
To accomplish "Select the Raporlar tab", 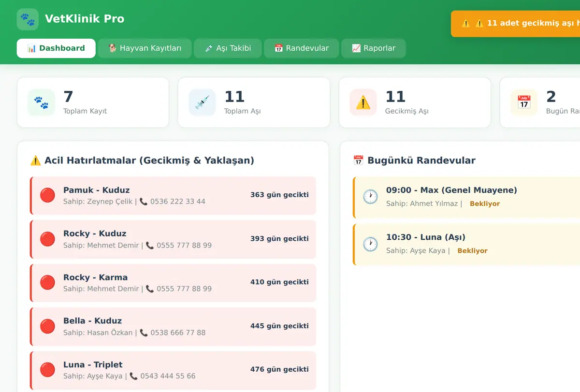I will (374, 48).
